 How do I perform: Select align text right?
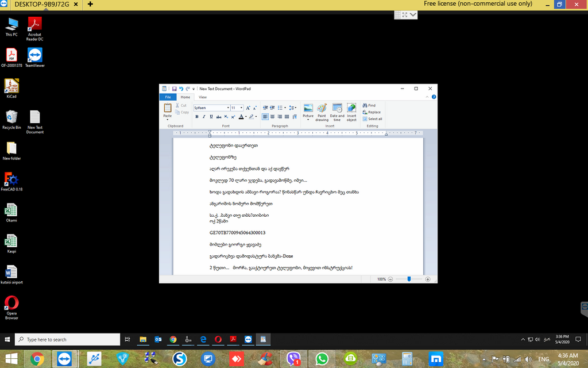(x=280, y=117)
